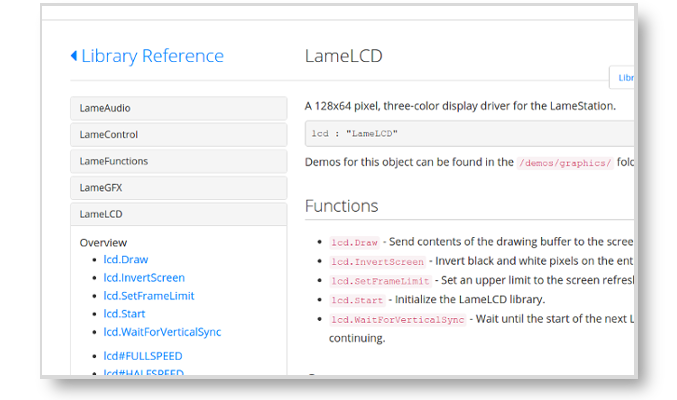Expand the LameGFX accordion section
Image resolution: width=677 pixels, height=400 pixels.
(x=179, y=188)
